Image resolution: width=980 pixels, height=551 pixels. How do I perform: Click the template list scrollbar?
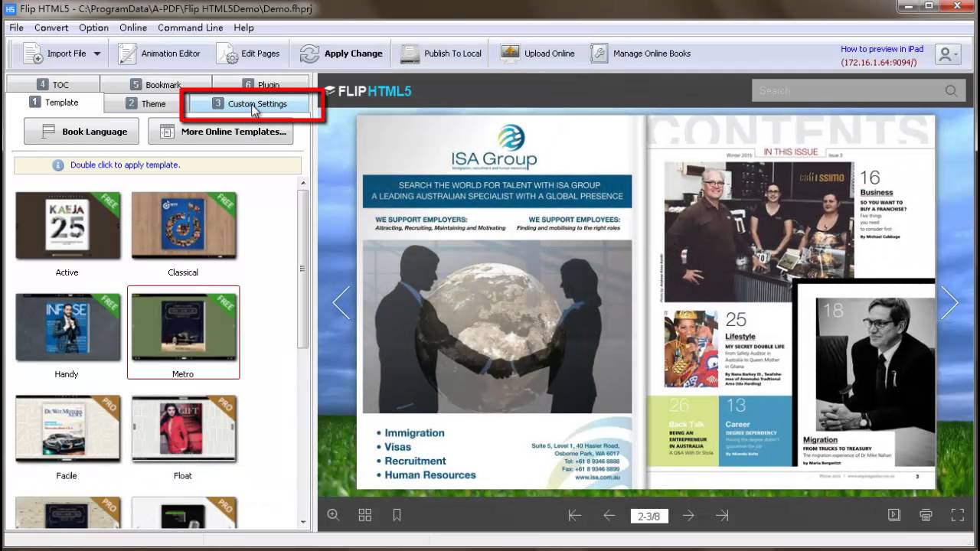(302, 268)
